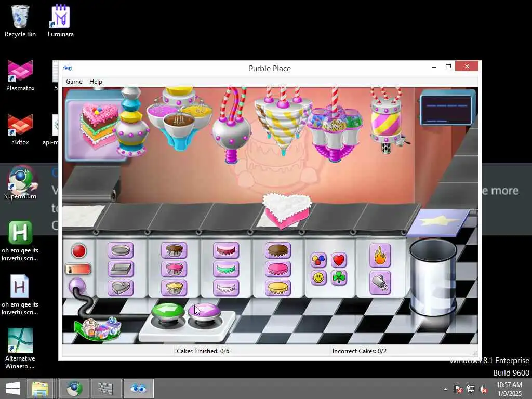This screenshot has height=399, width=532.
Task: Choose the vanilla yellow cake batter
Action: pyautogui.click(x=174, y=288)
